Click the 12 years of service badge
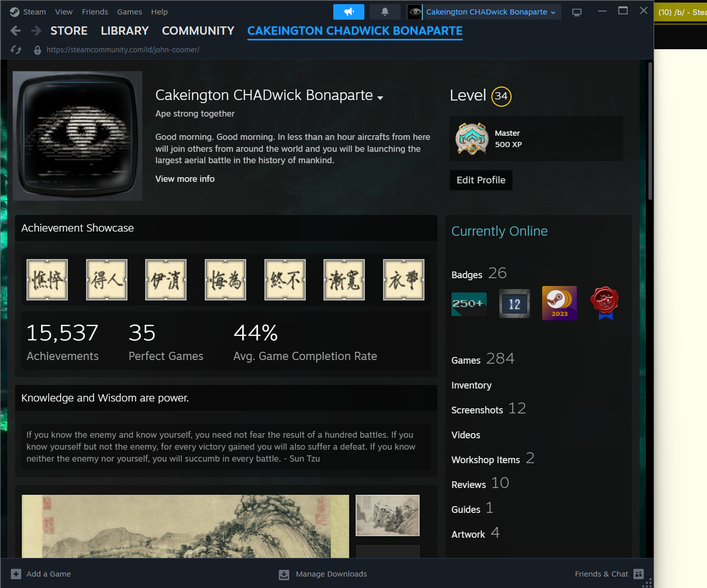This screenshot has height=588, width=707. coord(515,304)
